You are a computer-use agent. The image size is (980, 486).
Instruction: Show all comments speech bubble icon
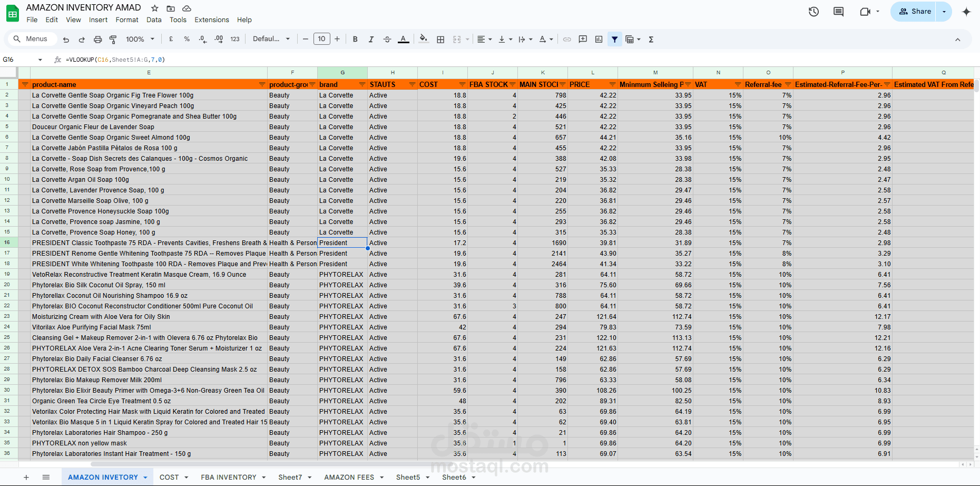(x=838, y=12)
